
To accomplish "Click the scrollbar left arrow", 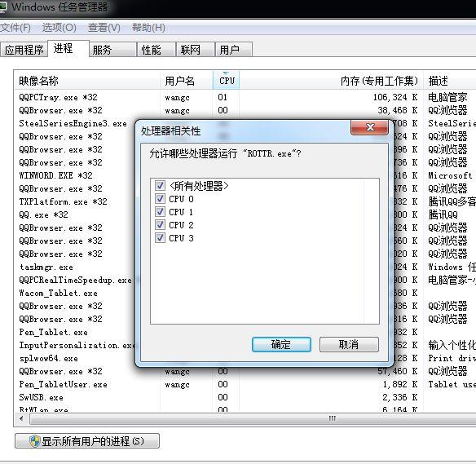I will click(x=21, y=419).
